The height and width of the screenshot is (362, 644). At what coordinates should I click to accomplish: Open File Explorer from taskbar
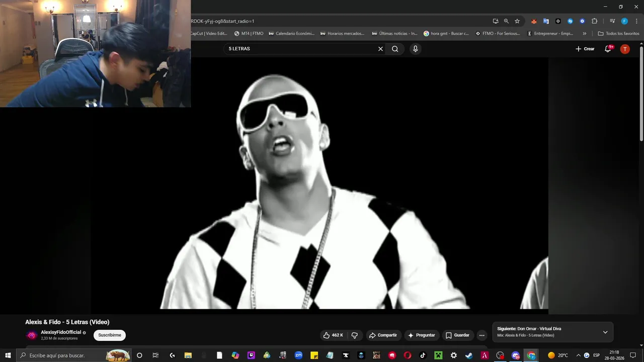coord(188,355)
